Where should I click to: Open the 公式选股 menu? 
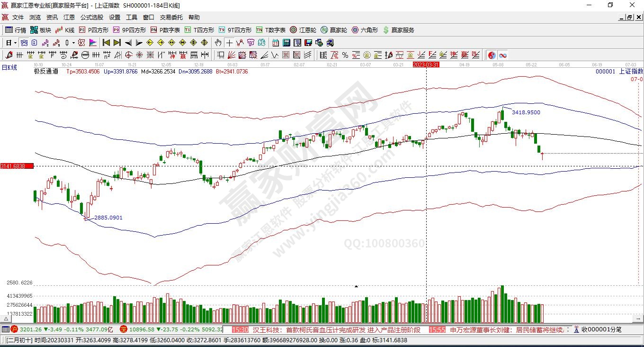click(x=91, y=17)
